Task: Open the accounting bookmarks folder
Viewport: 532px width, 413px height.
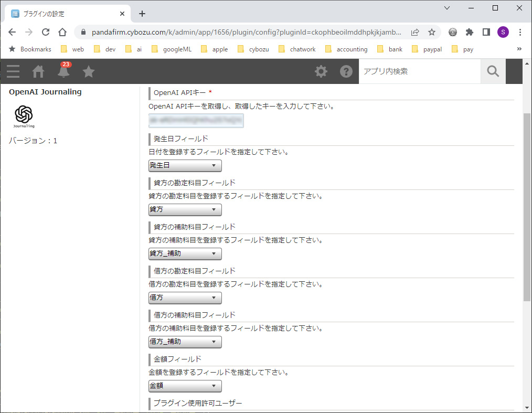Action: [346, 49]
